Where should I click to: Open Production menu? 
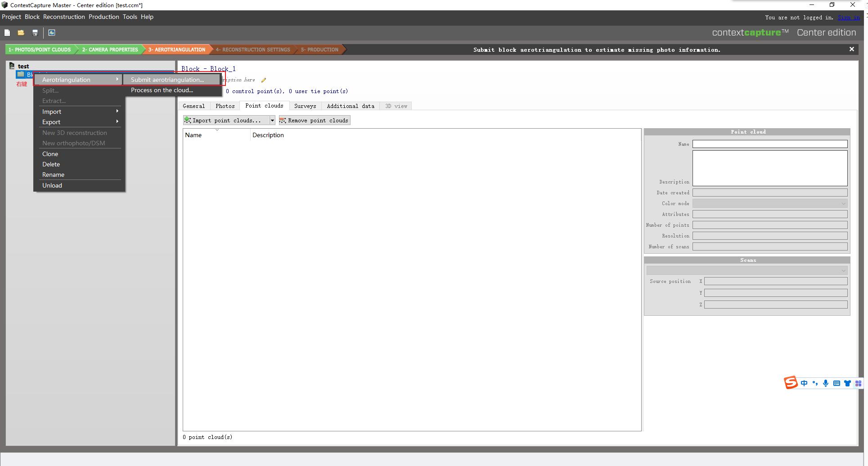tap(103, 17)
